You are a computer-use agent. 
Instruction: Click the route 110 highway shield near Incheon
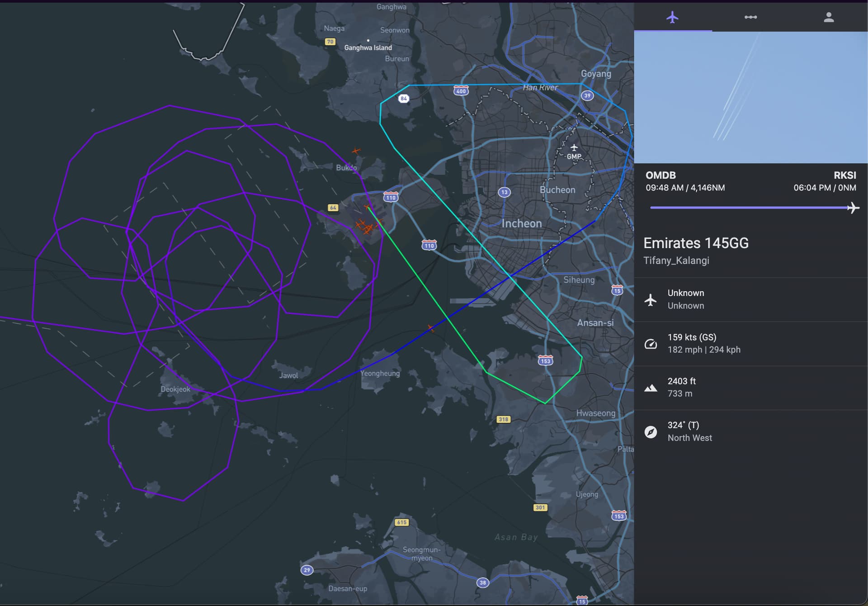(x=429, y=246)
